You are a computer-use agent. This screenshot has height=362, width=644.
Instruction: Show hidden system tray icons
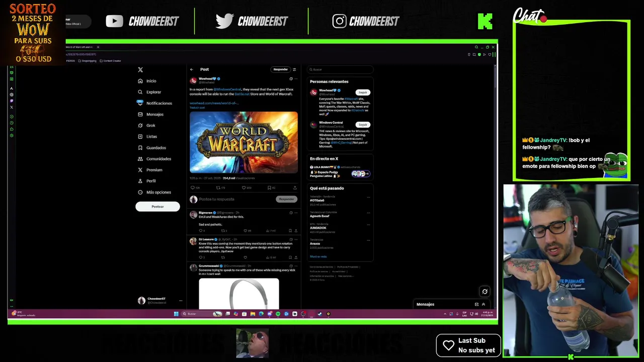pyautogui.click(x=445, y=314)
